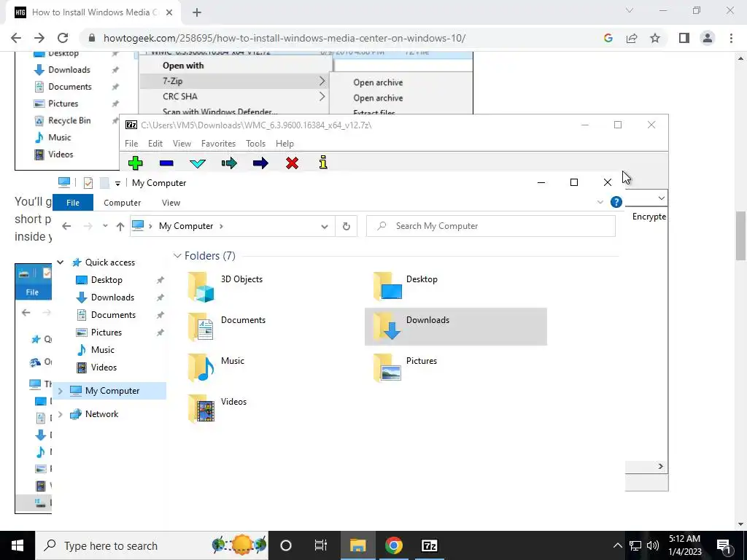Click the 7-Zip taskbar icon

(429, 545)
